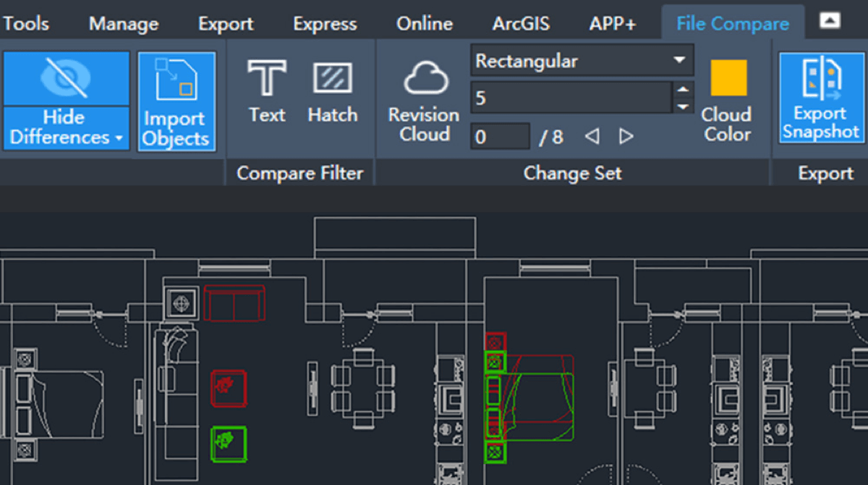Click the cloud size field showing 5
868x485 pixels.
coord(571,98)
